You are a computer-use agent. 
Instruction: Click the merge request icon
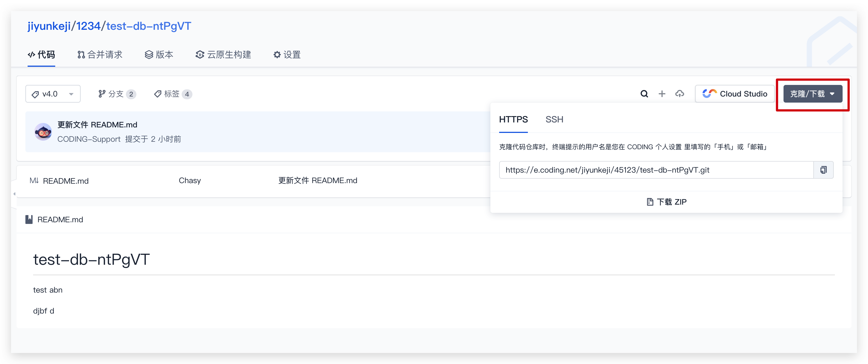[81, 55]
